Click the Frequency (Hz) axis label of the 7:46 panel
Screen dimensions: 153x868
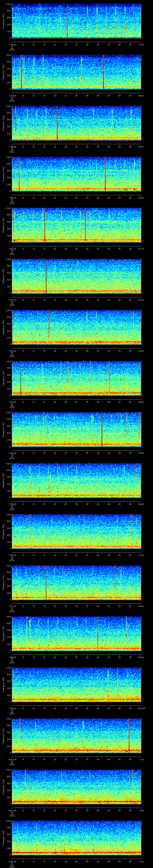tap(3, 21)
